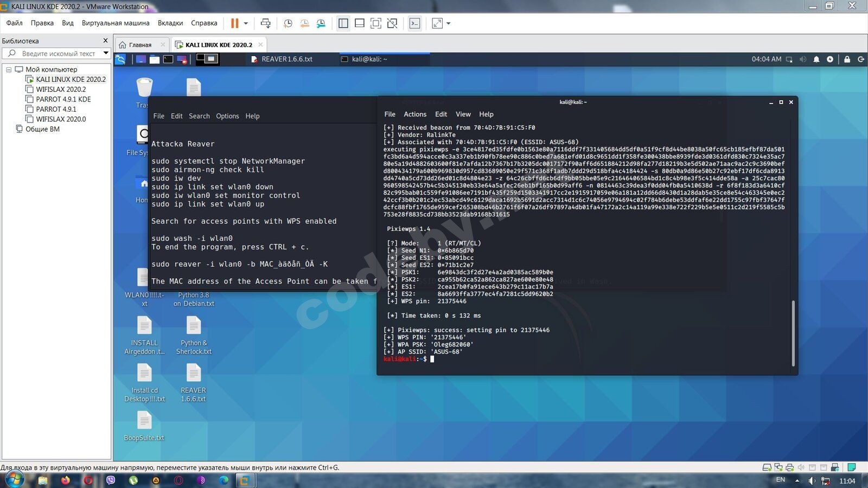Open Kali notifications bell
Image resolution: width=868 pixels, height=488 pixels.
pos(816,59)
